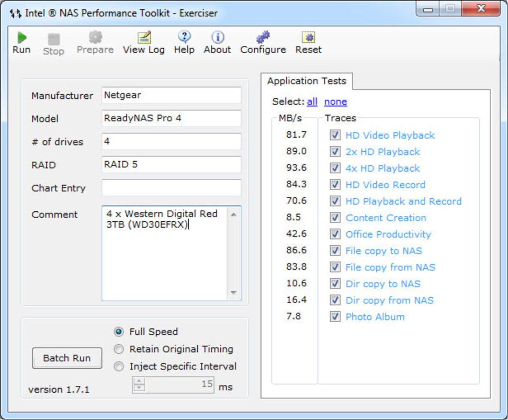Select Full Speed radio option
The height and width of the screenshot is (420, 508).
click(119, 332)
